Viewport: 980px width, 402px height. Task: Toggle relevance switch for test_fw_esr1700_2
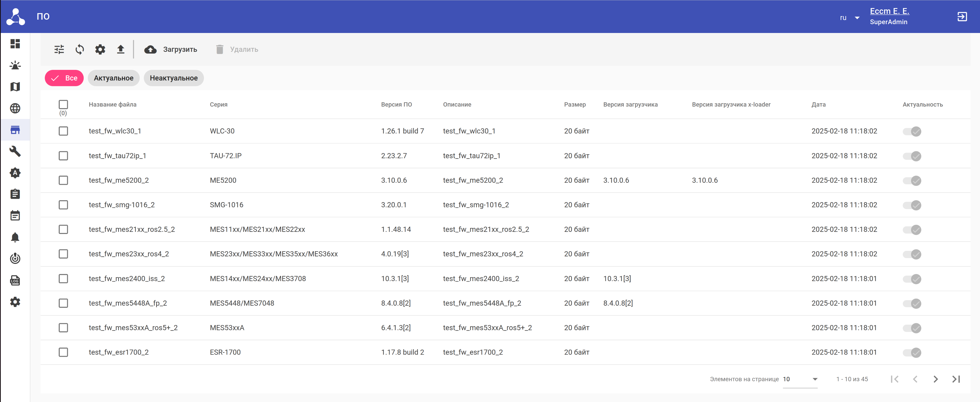click(x=912, y=353)
